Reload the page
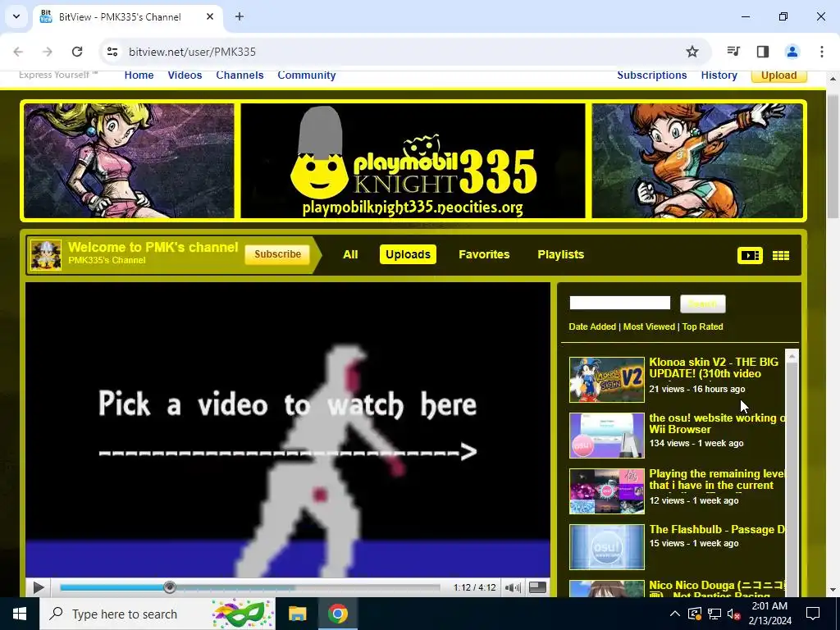840x630 pixels. click(x=77, y=52)
